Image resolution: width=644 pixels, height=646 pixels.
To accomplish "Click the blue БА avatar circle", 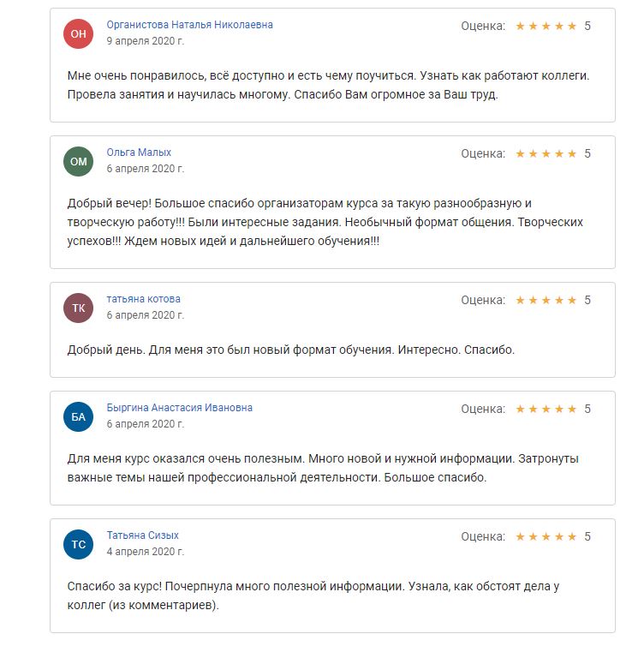I will click(x=78, y=416).
